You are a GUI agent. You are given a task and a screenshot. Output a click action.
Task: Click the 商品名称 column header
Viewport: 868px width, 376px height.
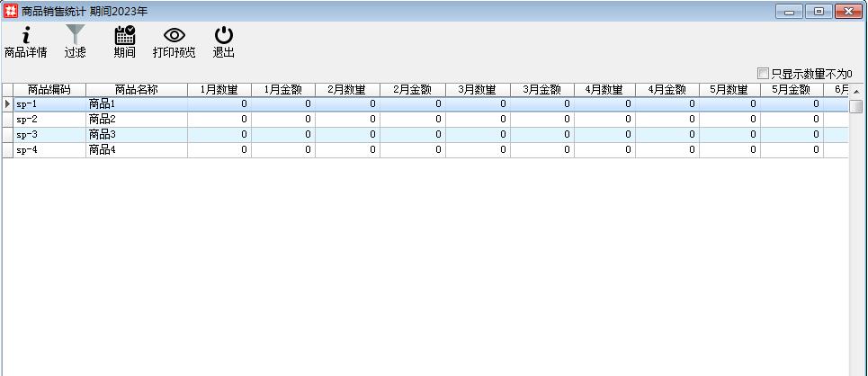[x=137, y=90]
